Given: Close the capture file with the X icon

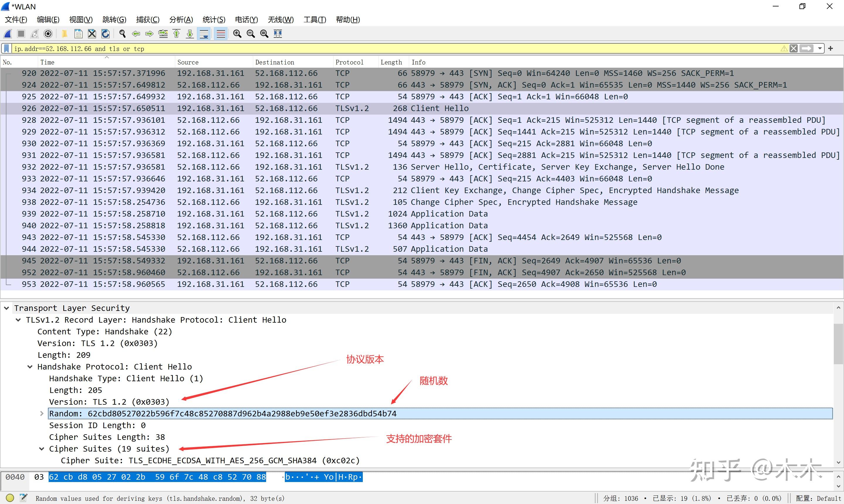Looking at the screenshot, I should click(92, 34).
